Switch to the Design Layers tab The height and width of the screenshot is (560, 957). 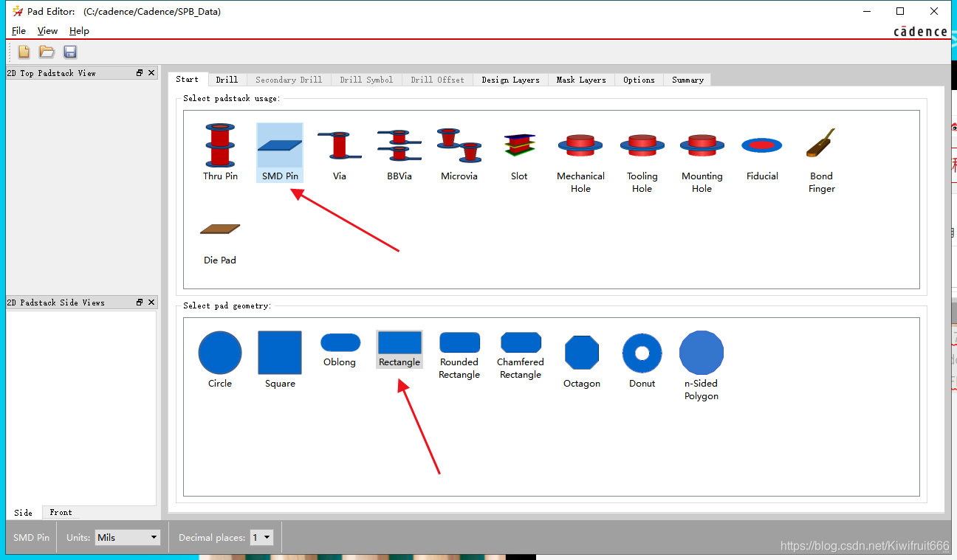tap(510, 80)
